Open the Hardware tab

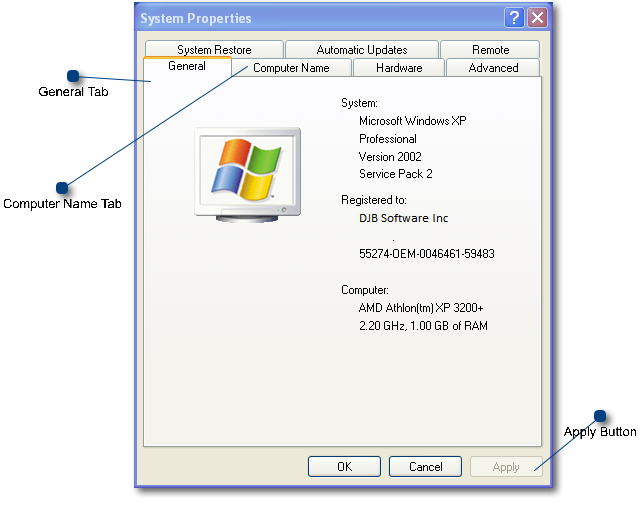pyautogui.click(x=399, y=68)
